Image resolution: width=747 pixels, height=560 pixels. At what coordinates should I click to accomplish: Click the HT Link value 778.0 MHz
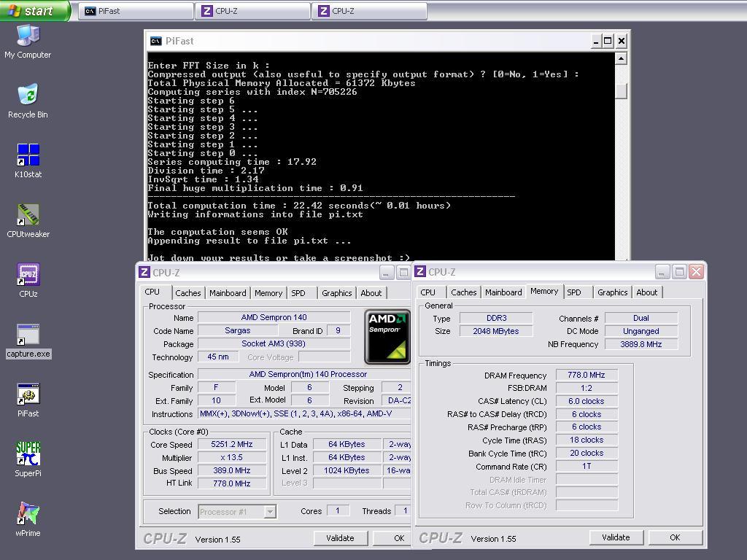point(232,483)
